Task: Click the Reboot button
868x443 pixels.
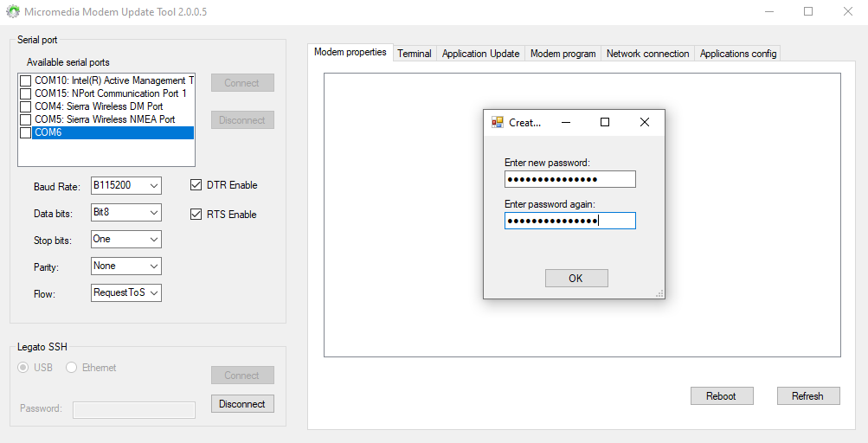Action: 721,396
